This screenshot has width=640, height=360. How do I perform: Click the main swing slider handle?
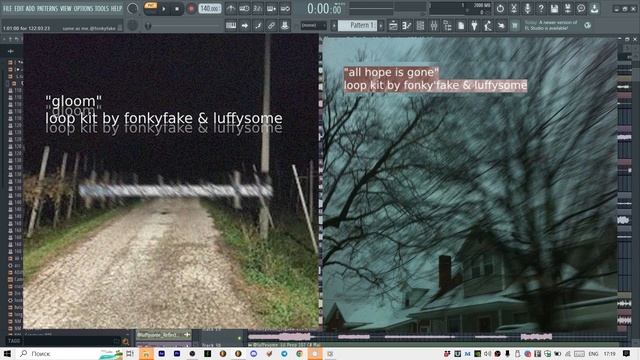click(148, 26)
